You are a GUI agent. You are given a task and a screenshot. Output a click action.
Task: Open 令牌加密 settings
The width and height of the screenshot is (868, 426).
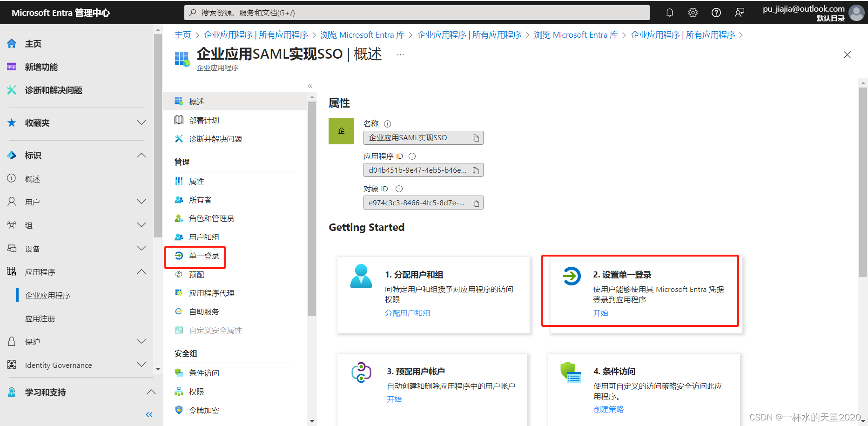coord(203,410)
